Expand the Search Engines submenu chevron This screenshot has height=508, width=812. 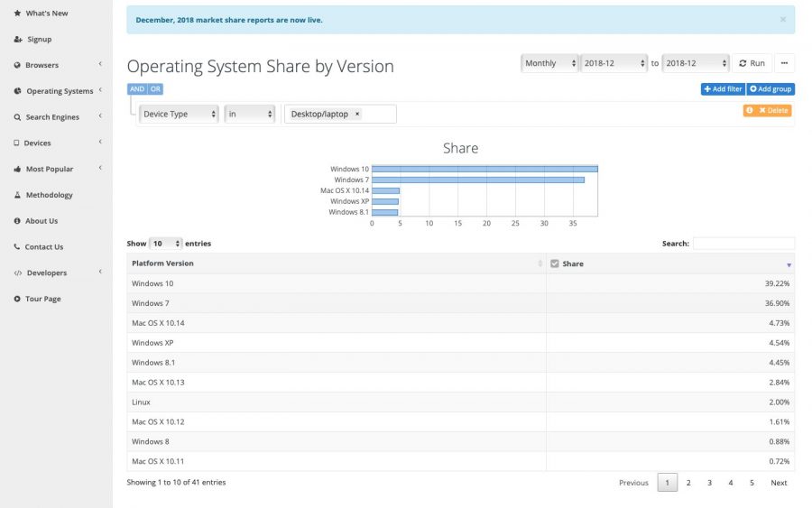click(x=100, y=116)
